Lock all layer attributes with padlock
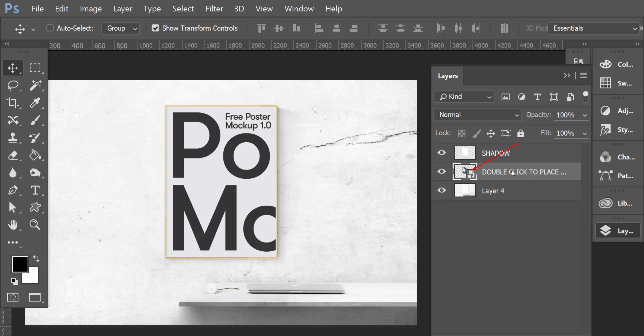Viewport: 644px width, 336px height. (521, 133)
